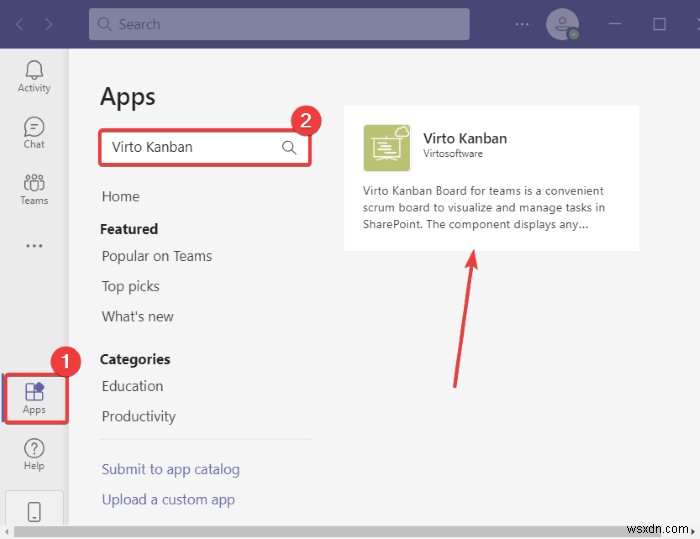The image size is (700, 539).
Task: Open Popular on Teams list
Action: (x=157, y=256)
